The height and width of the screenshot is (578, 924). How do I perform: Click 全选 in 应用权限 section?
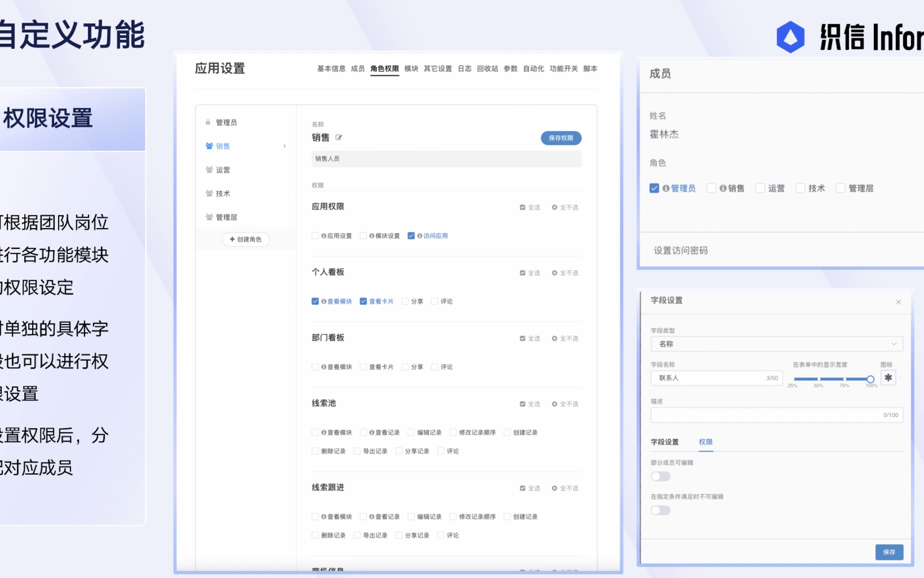[530, 207]
